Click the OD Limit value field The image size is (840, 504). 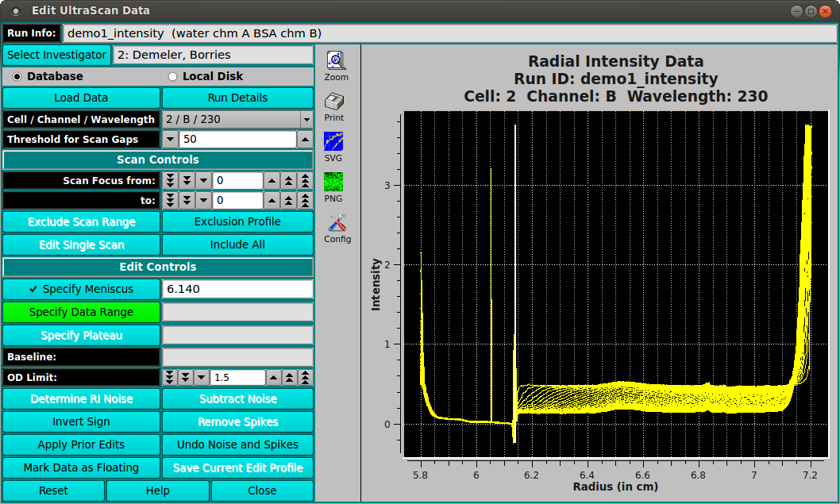(237, 378)
